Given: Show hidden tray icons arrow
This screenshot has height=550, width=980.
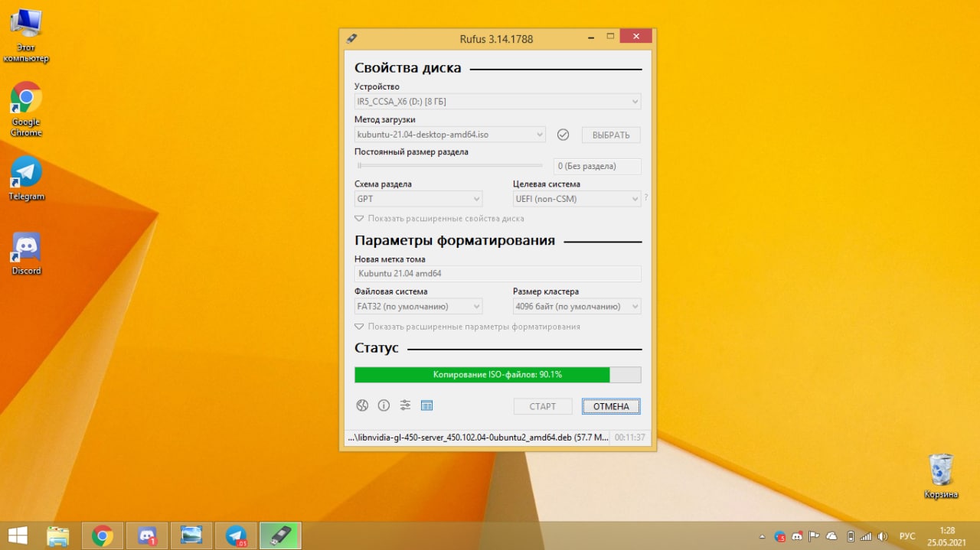Looking at the screenshot, I should 762,536.
